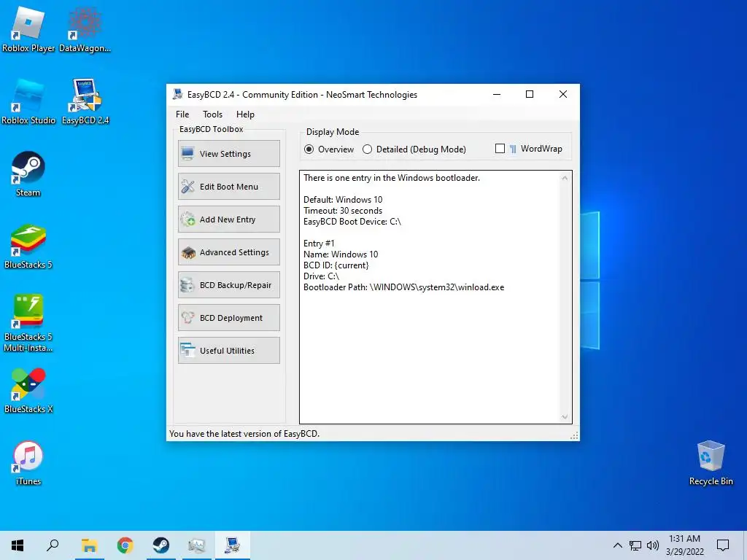This screenshot has width=747, height=560.
Task: Select EasyBCD 2.4 desktop shortcut
Action: [x=85, y=102]
